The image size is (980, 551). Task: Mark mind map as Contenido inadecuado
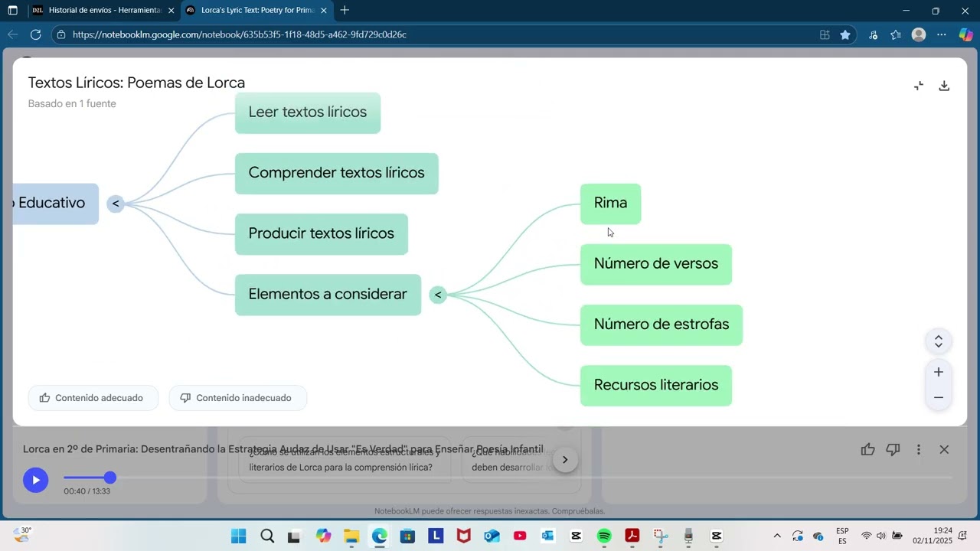click(238, 398)
